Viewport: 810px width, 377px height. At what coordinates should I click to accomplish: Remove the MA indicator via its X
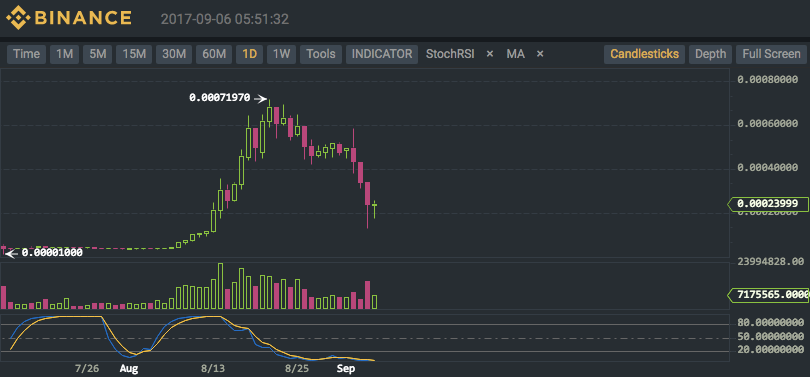pyautogui.click(x=540, y=54)
